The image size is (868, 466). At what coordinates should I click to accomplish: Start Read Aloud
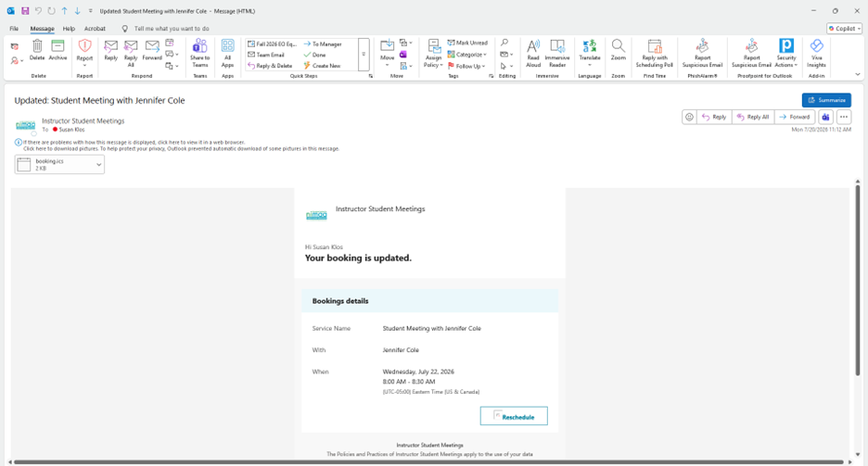(x=533, y=53)
